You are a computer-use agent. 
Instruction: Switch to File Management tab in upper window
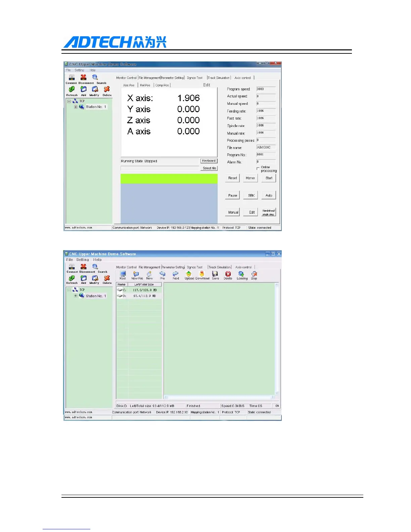149,78
